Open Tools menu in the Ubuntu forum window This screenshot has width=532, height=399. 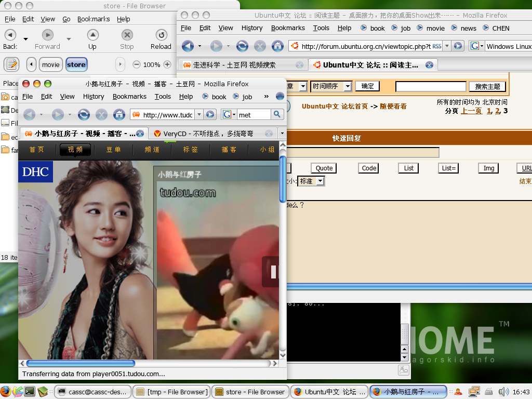[x=321, y=28]
